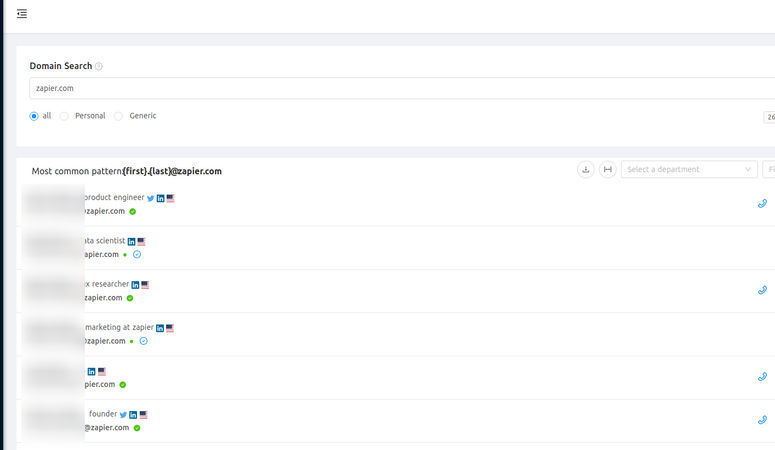The width and height of the screenshot is (775, 450).
Task: Click the domain search input field
Action: click(x=402, y=88)
